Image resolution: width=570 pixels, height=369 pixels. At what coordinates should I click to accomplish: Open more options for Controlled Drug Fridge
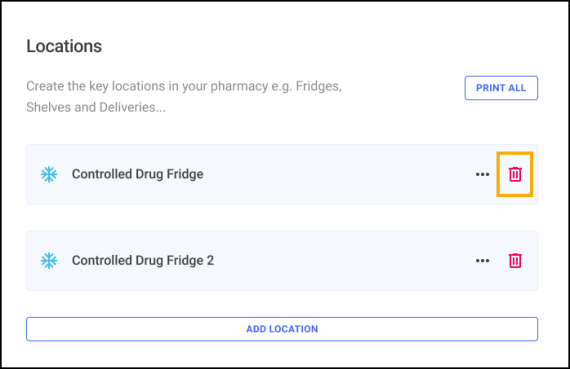(x=482, y=175)
